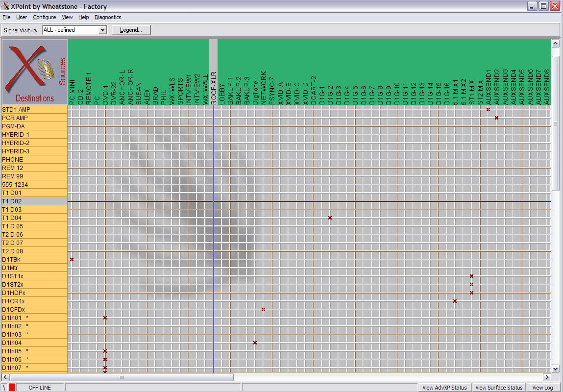Select the D1In02 destination row label

pos(34,326)
